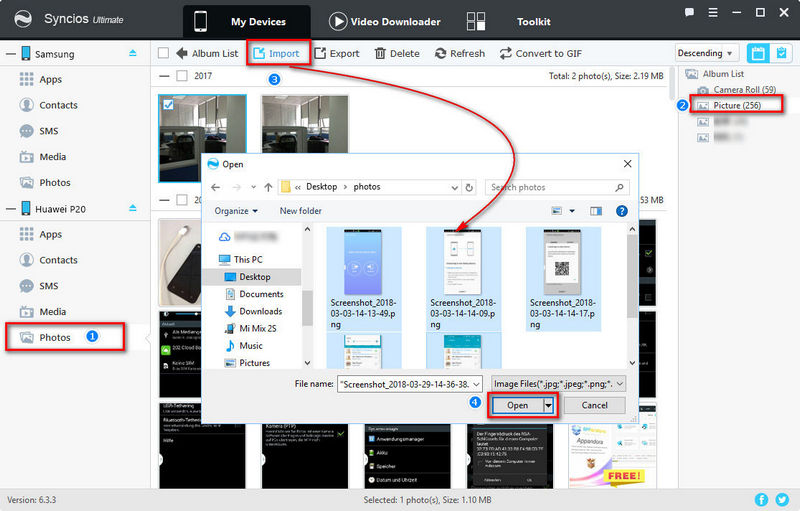The image size is (800, 511).
Task: Refresh the photos folder view
Action: 469,187
